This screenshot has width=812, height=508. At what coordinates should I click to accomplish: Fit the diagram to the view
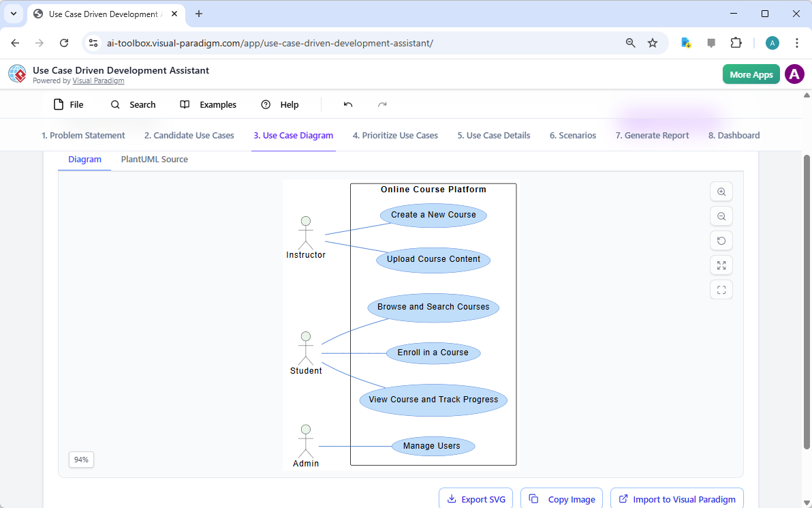point(721,265)
